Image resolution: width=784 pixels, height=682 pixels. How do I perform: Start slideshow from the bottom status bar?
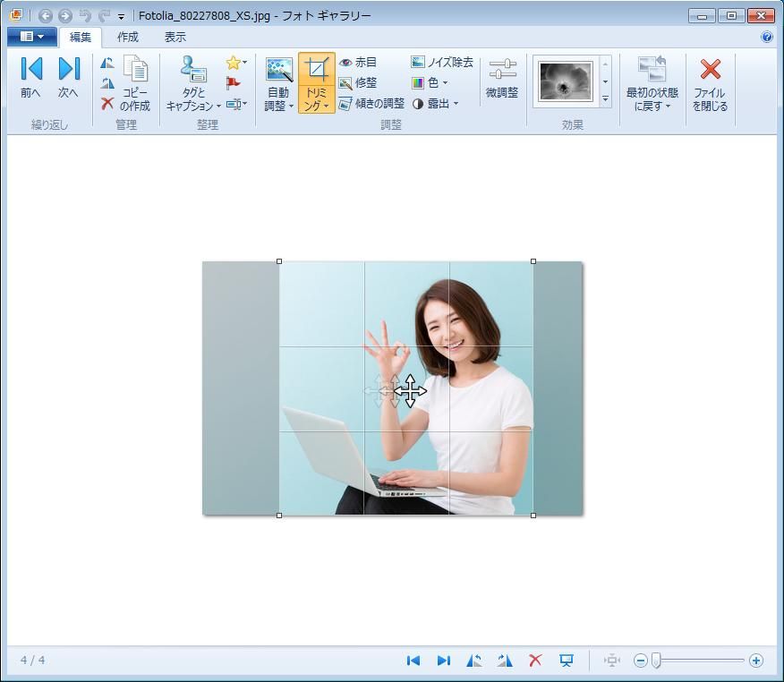point(567,661)
